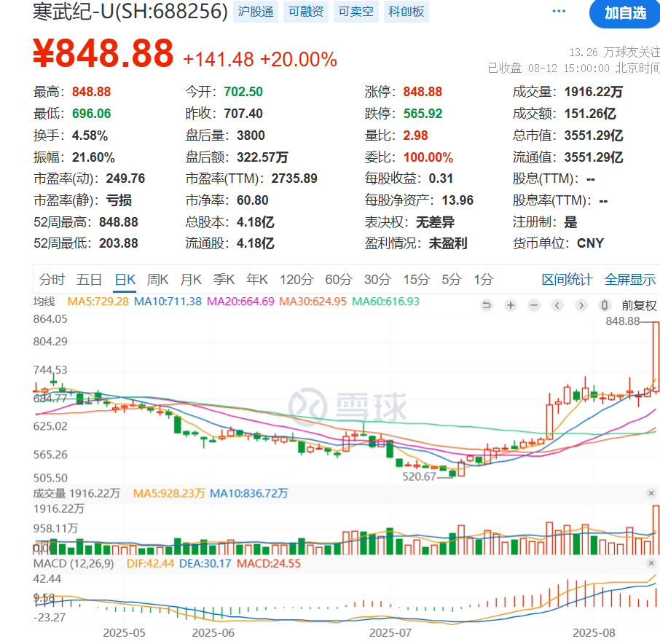660x644 pixels.
Task: Toggle off the 科创板 label tag
Action: (406, 12)
